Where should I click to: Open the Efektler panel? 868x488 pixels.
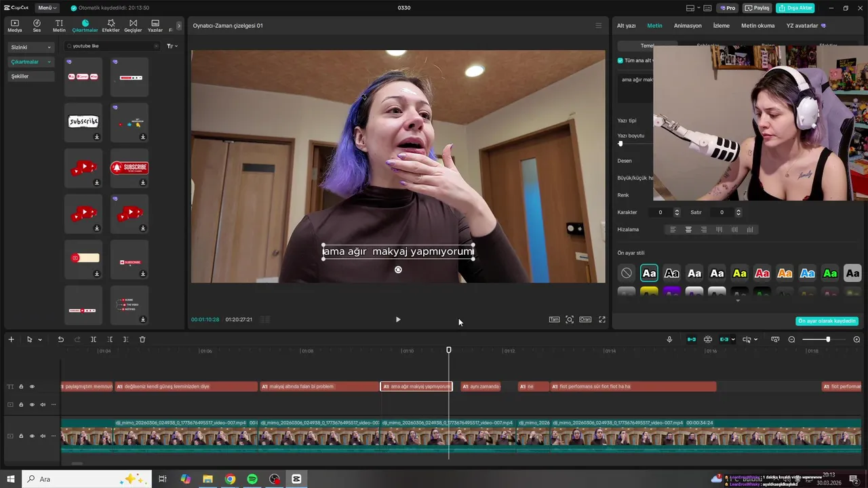pyautogui.click(x=111, y=26)
